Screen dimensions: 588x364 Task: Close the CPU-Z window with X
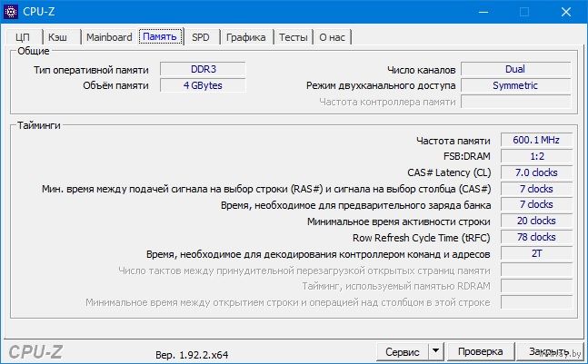(x=566, y=12)
